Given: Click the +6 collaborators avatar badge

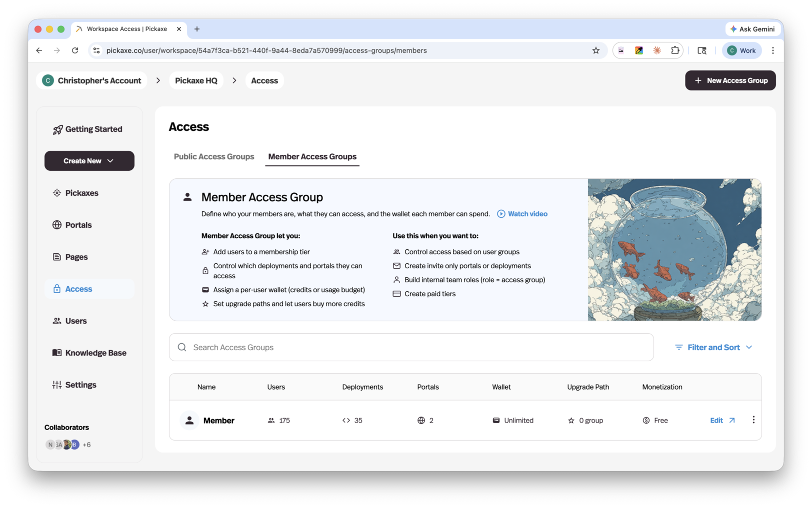Looking at the screenshot, I should coord(86,444).
